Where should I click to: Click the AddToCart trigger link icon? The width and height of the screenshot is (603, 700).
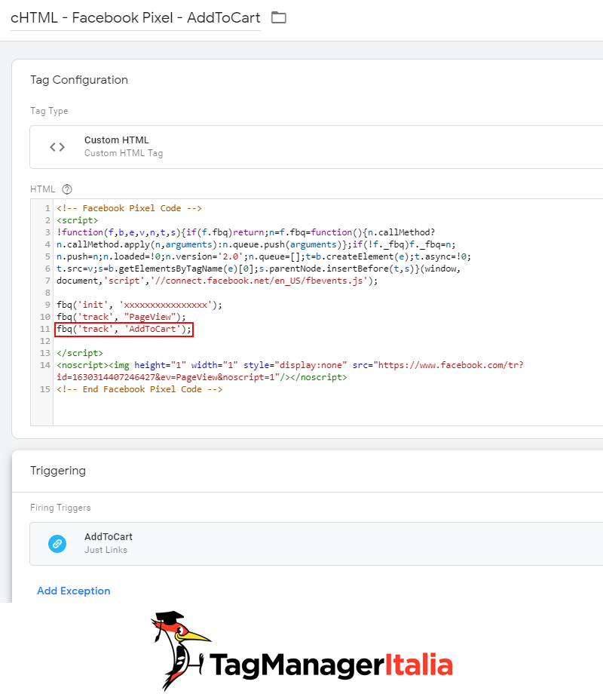tap(57, 544)
